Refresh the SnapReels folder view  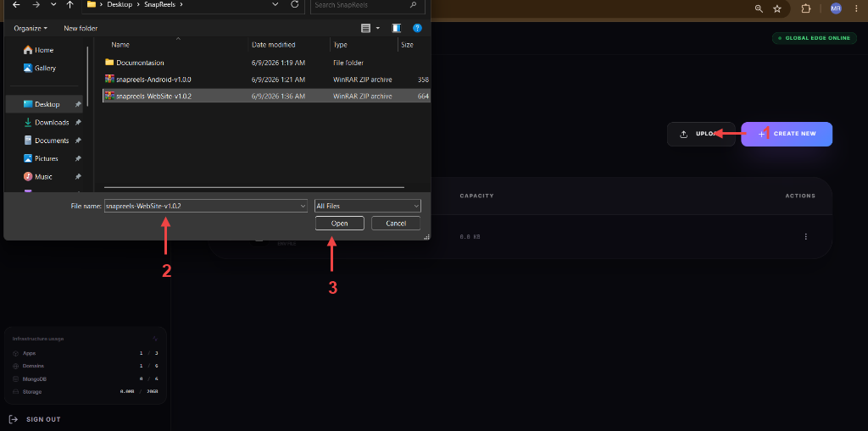tap(294, 4)
